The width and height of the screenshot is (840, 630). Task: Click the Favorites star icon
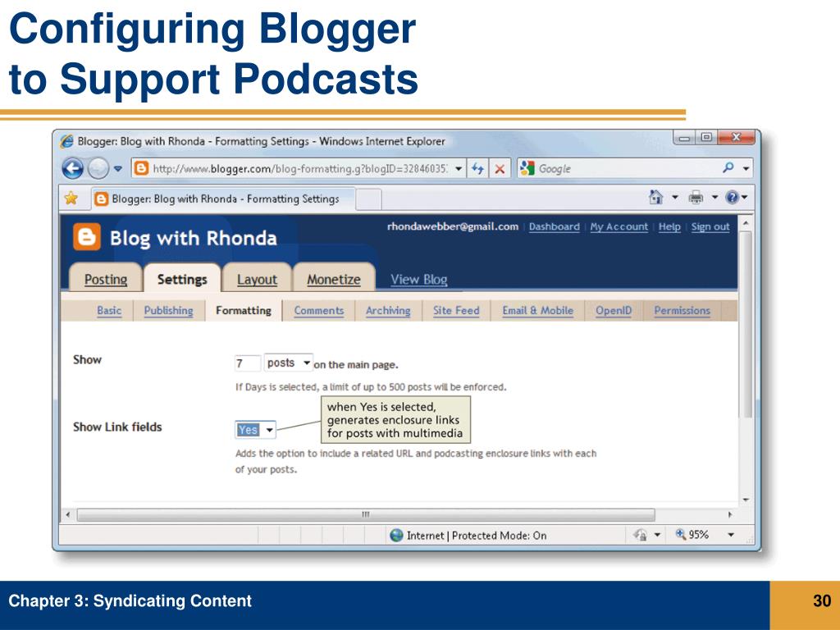pos(71,199)
